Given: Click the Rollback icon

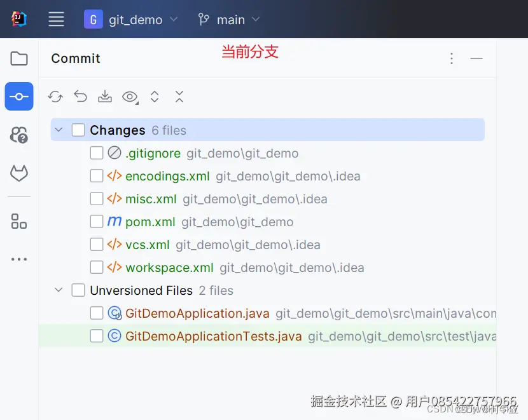Looking at the screenshot, I should [80, 97].
